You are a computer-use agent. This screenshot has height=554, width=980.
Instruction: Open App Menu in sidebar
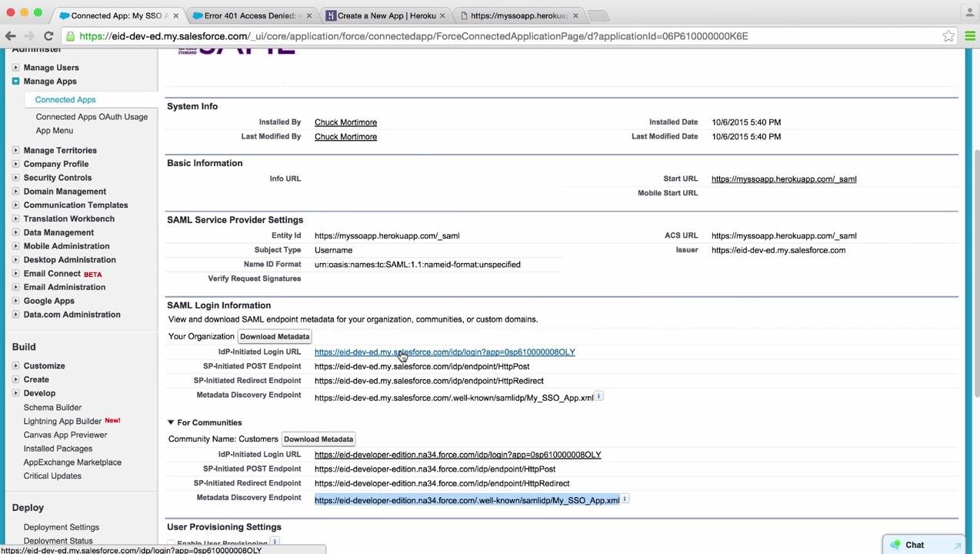pyautogui.click(x=54, y=131)
